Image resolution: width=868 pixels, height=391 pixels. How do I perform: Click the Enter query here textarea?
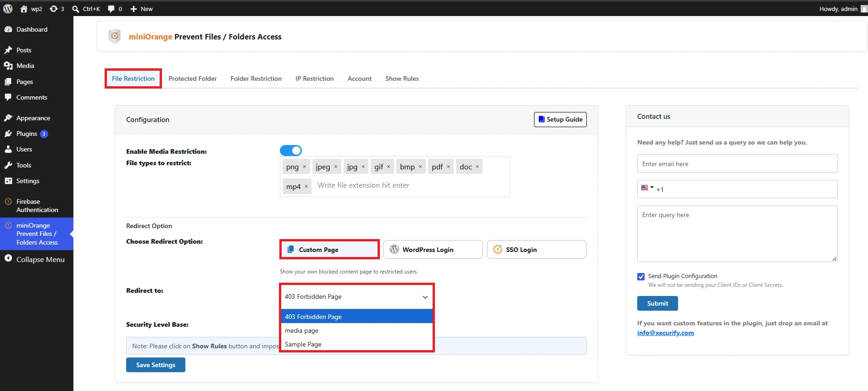(x=737, y=234)
